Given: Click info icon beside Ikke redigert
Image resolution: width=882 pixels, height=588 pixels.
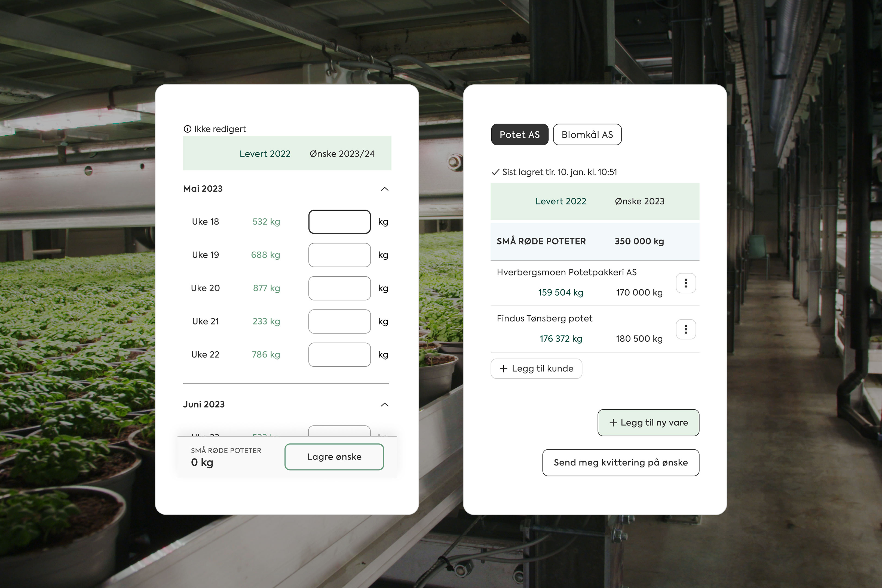Looking at the screenshot, I should point(188,129).
